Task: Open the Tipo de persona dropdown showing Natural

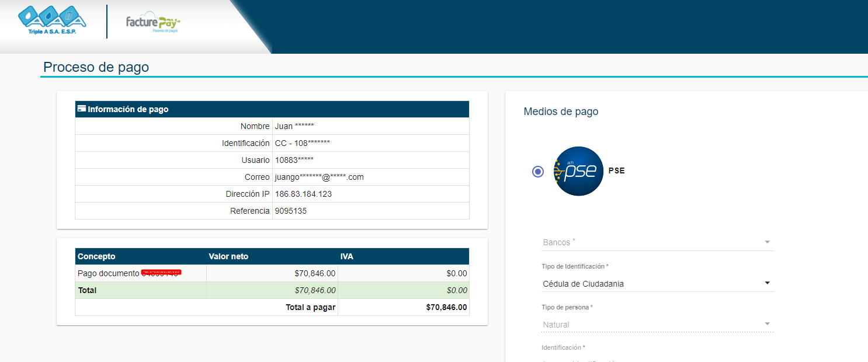Action: click(x=658, y=324)
